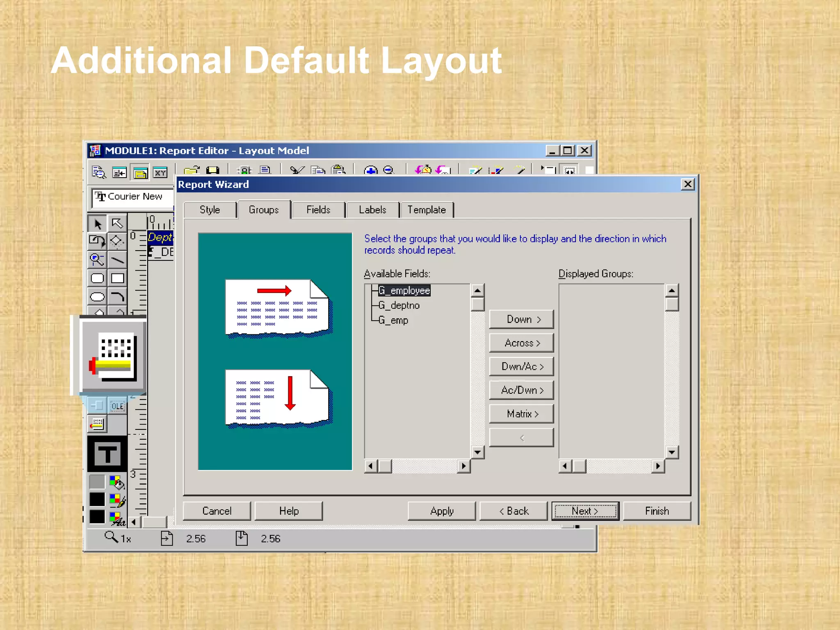
Task: Select the OLE object tool
Action: 117,406
